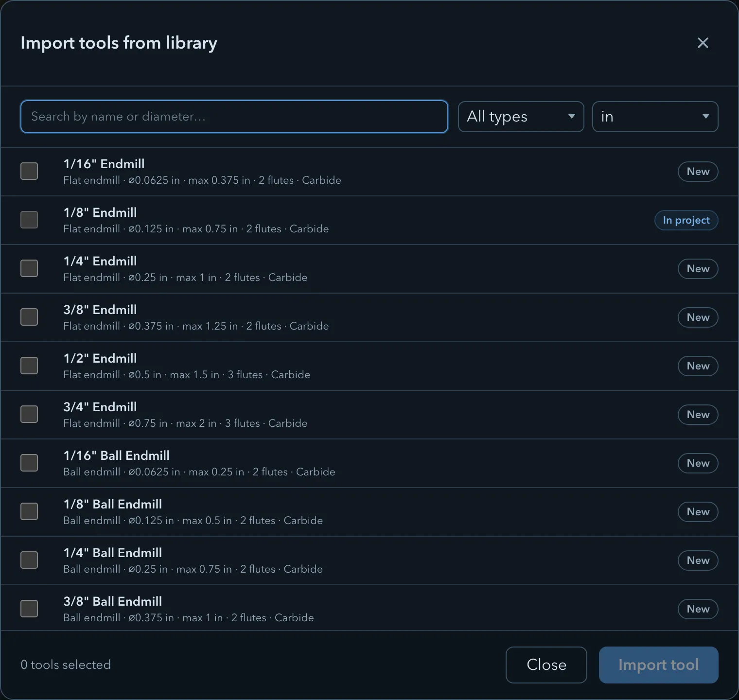739x700 pixels.
Task: Click the New badge on 1/4" Endmill row
Action: [698, 269]
